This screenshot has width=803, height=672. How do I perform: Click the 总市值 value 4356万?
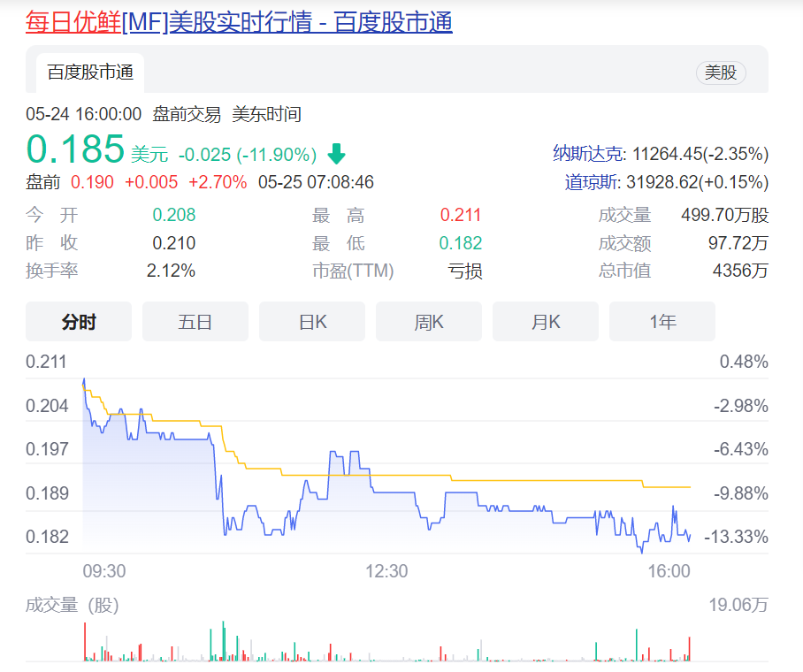740,271
